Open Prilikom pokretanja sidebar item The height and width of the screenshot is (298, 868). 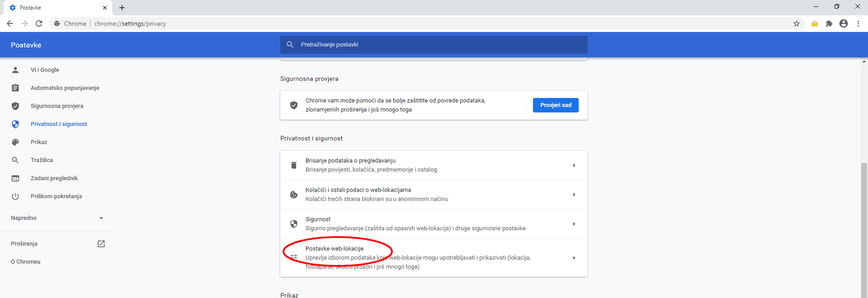coord(56,196)
